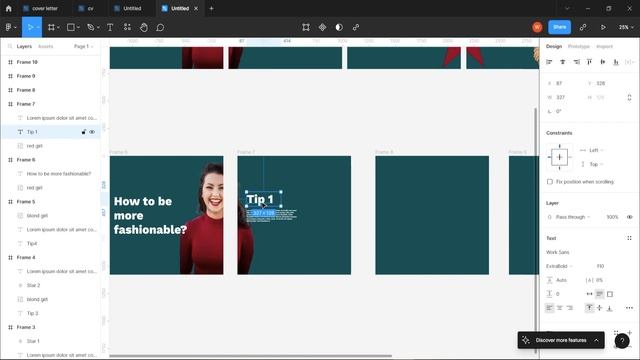Open the zoom level 25% dropdown

coord(626,27)
